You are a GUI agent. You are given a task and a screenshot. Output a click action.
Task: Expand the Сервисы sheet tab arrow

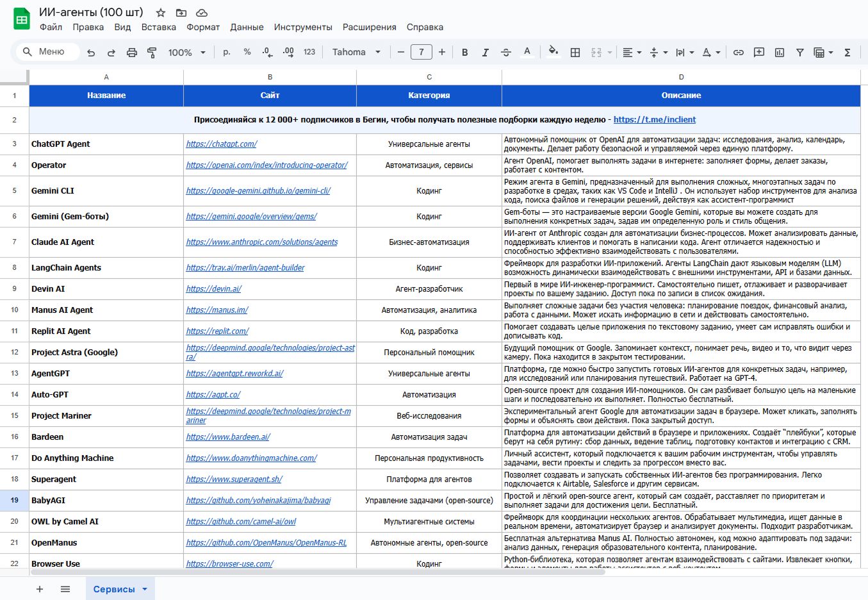145,589
